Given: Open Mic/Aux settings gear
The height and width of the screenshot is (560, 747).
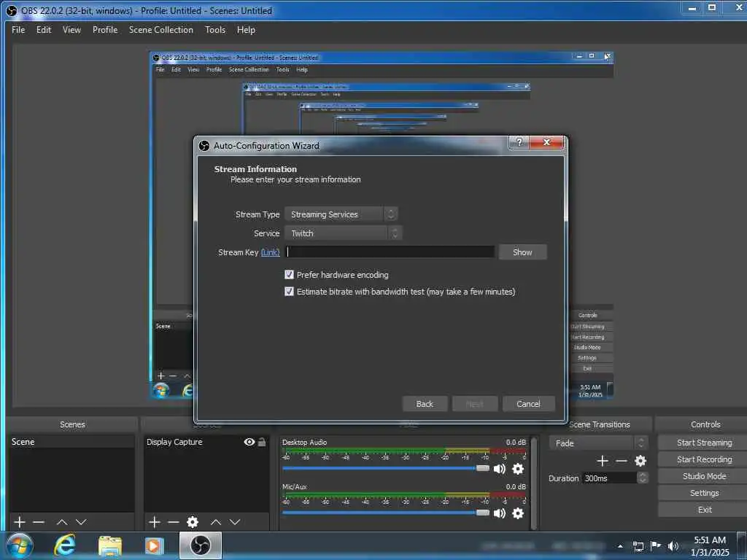Looking at the screenshot, I should tap(518, 513).
